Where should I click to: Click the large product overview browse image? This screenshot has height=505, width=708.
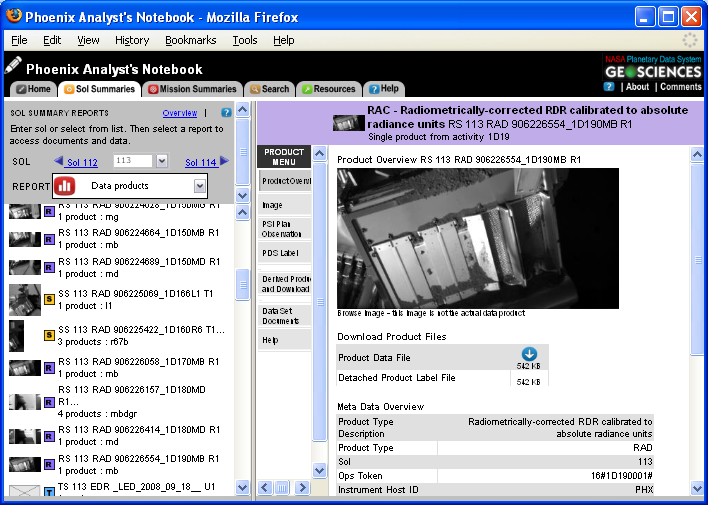point(478,238)
